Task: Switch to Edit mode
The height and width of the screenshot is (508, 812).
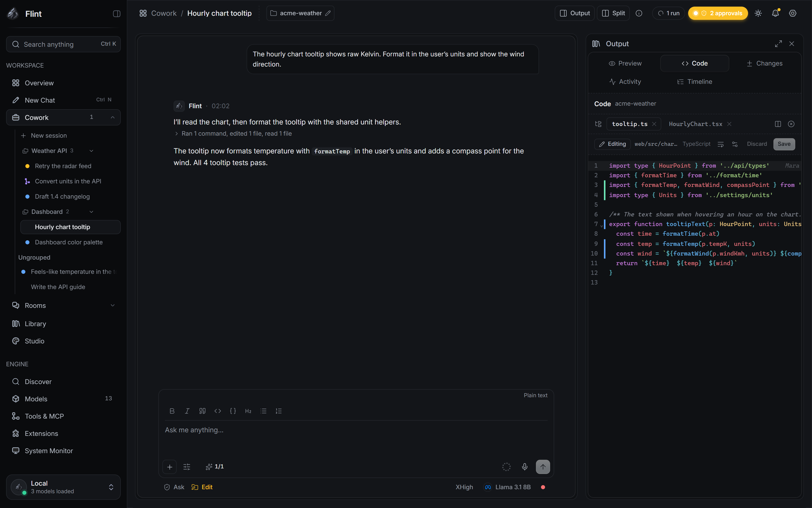Action: 202,487
